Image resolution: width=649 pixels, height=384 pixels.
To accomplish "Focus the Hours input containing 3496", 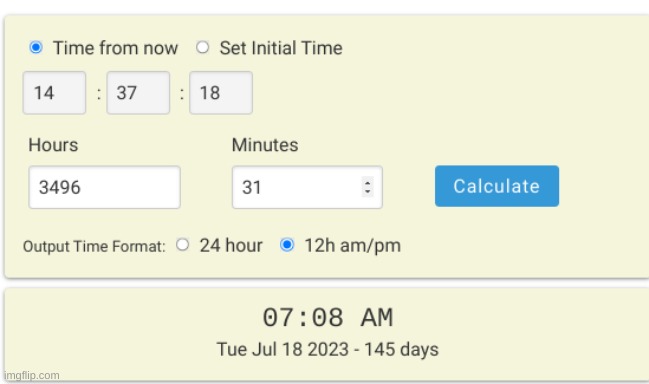I will [x=104, y=187].
